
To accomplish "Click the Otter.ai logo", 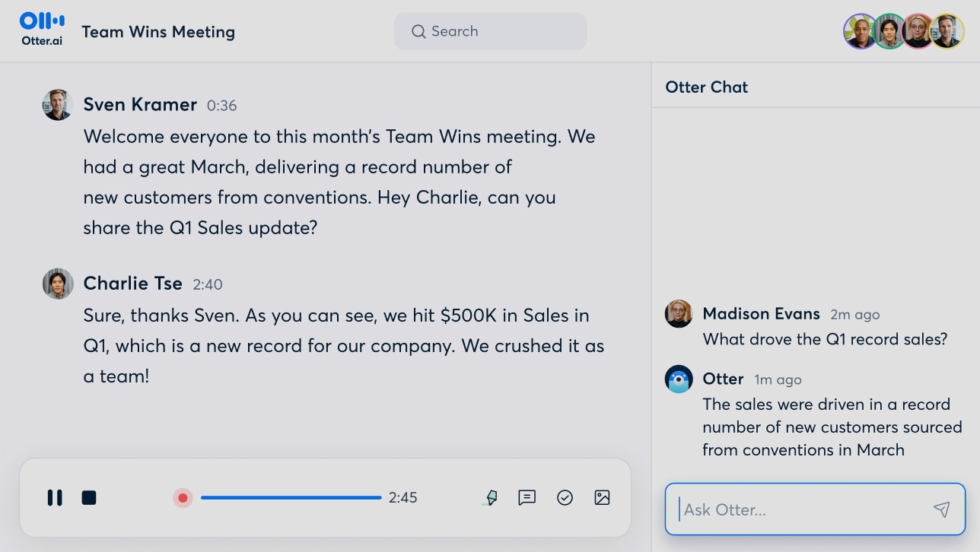I will click(x=42, y=29).
